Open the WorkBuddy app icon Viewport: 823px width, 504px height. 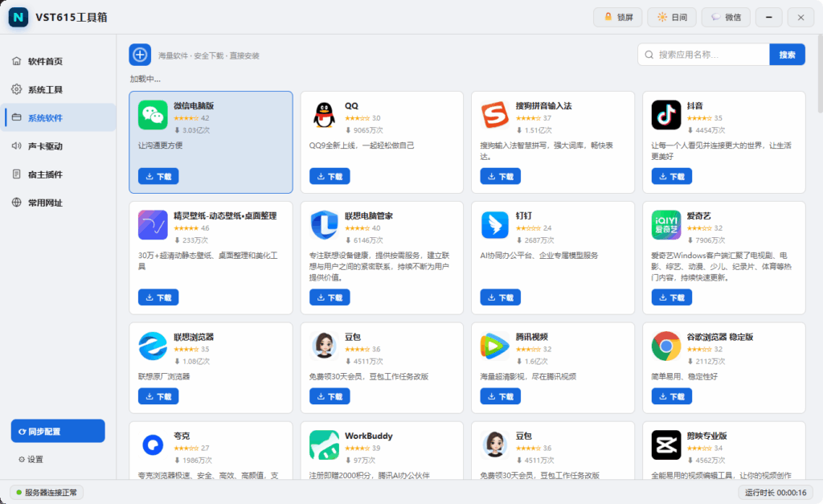point(324,445)
